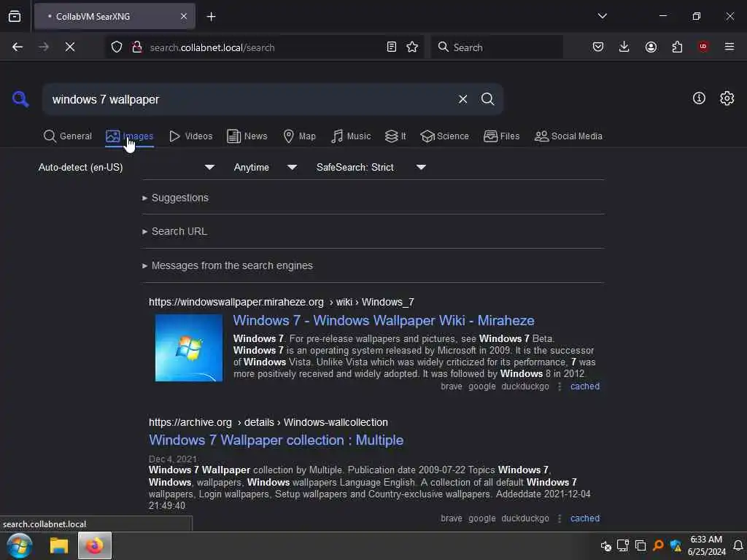Clear the search query text
747x560 pixels.
[462, 99]
